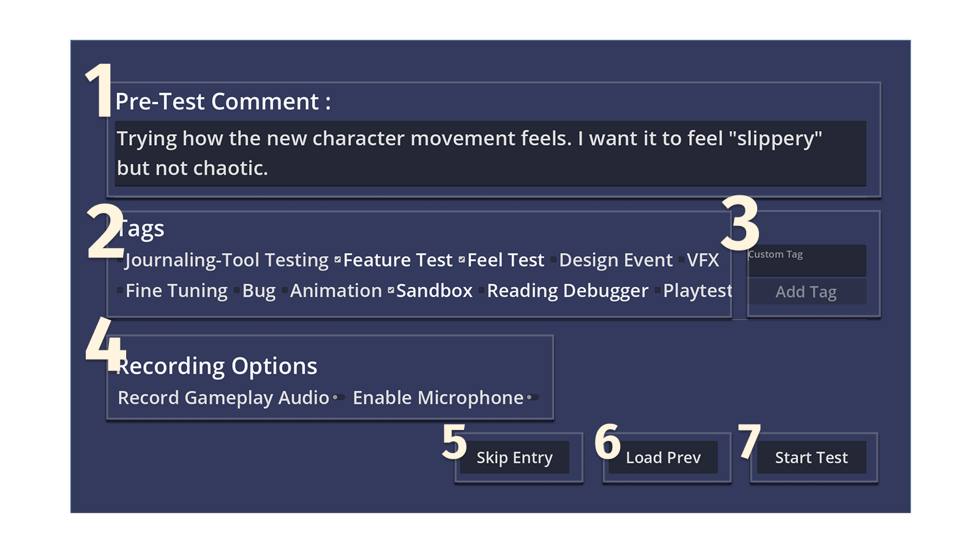Uncheck the Feature Test tag
This screenshot has width=980, height=553.
tap(337, 260)
